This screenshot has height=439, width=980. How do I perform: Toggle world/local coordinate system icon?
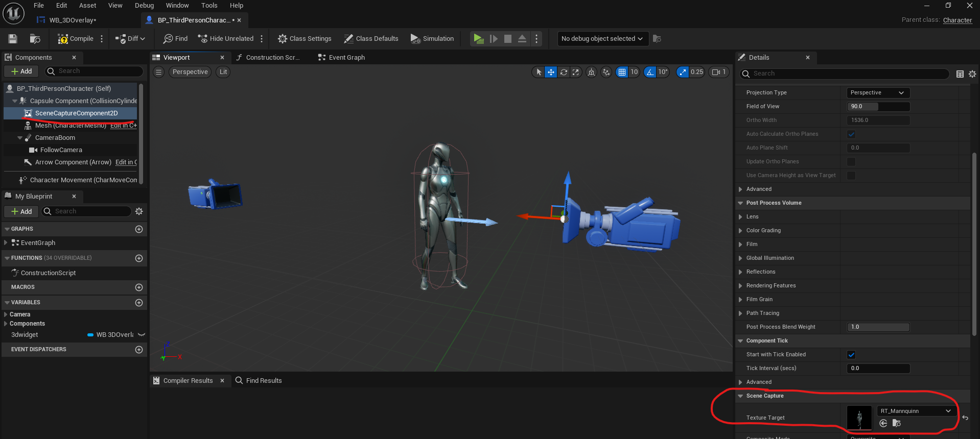click(591, 72)
